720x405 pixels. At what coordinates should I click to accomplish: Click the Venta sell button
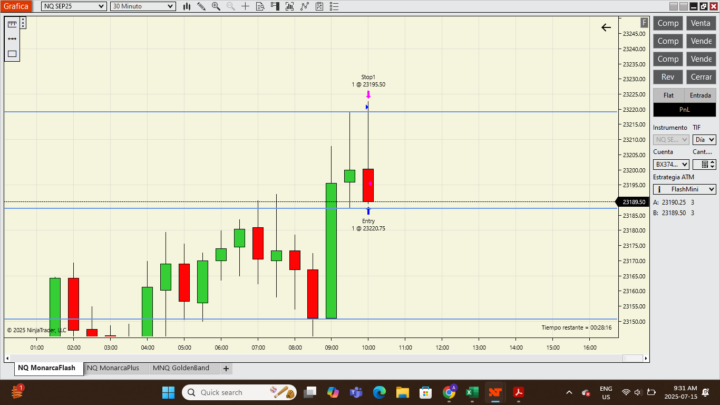701,23
